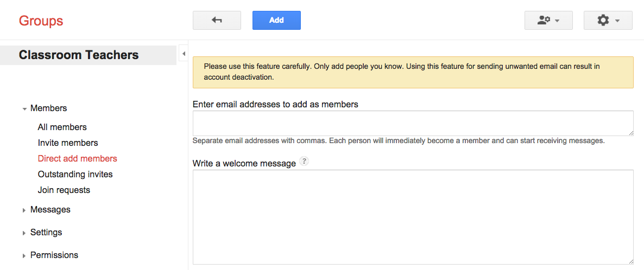Open the manage members icon menu

(x=548, y=21)
